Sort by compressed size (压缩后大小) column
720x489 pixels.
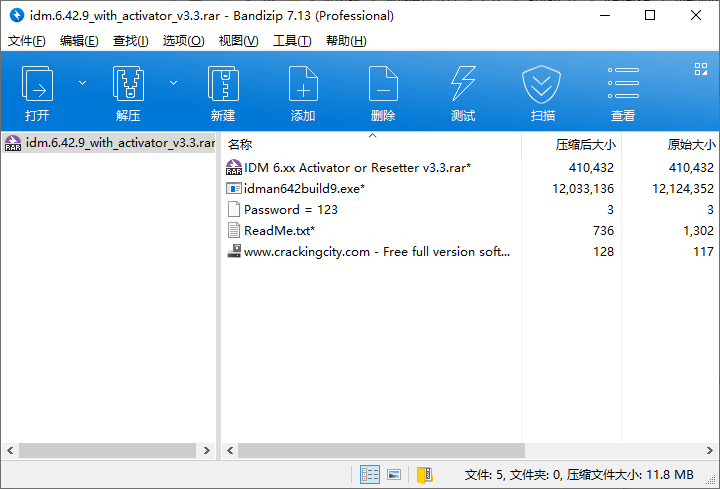pos(585,145)
